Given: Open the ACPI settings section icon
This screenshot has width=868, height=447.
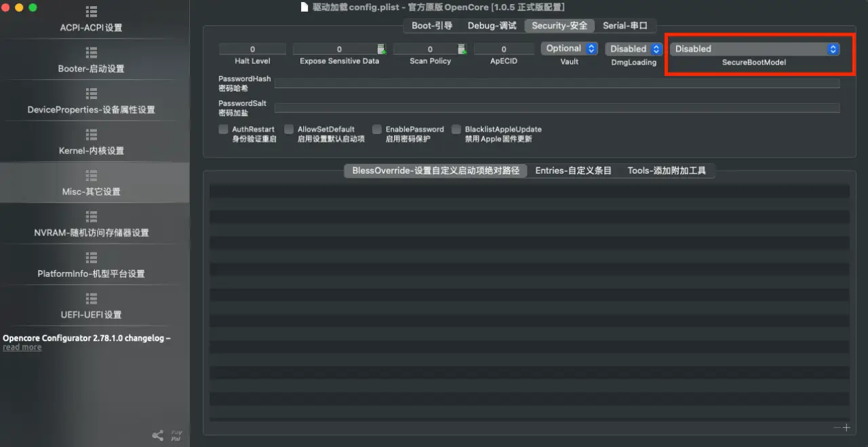Looking at the screenshot, I should pos(92,12).
